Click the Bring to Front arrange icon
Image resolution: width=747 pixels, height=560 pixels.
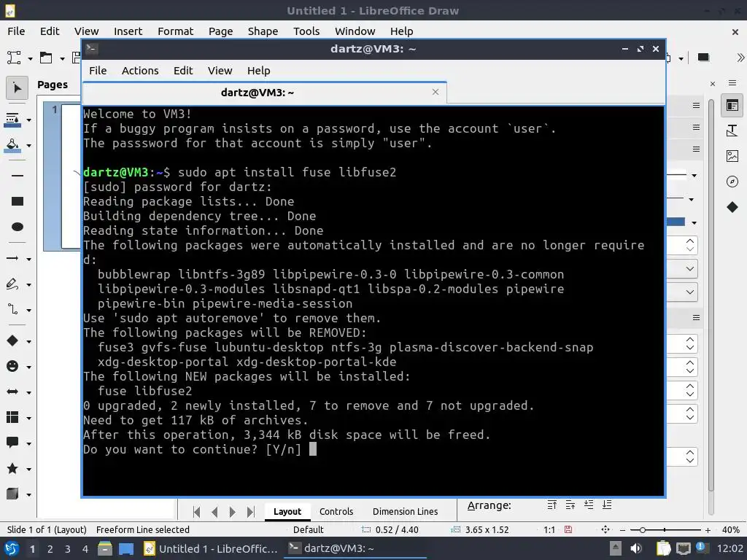(x=551, y=505)
